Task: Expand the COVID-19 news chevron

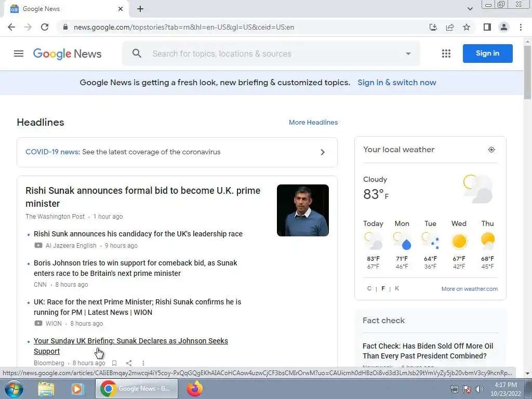Action: pos(323,152)
